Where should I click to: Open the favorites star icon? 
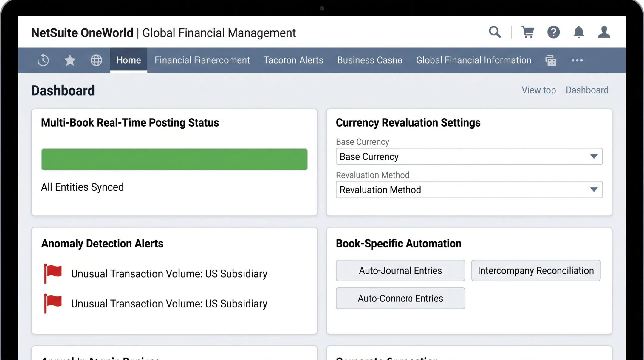tap(70, 60)
